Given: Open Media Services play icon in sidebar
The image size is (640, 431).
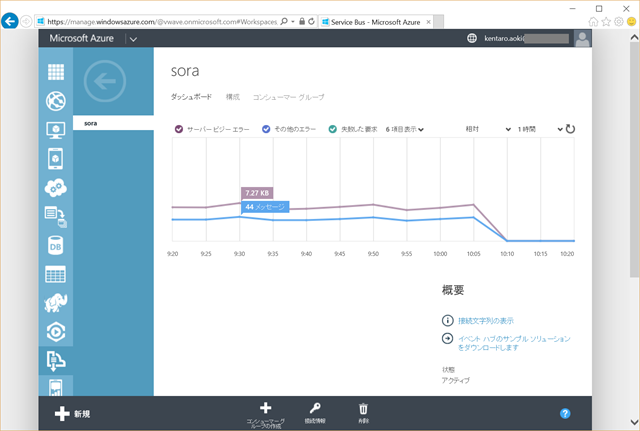Looking at the screenshot, I should 56,332.
